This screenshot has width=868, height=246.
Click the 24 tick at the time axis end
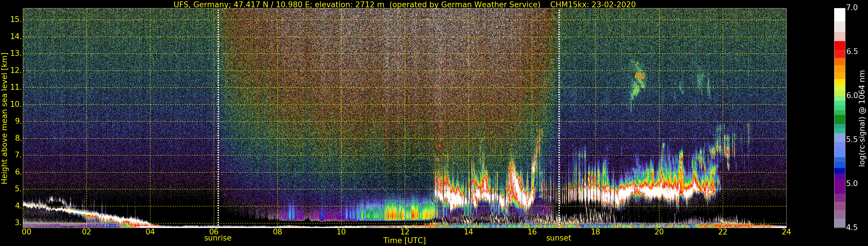coord(786,232)
